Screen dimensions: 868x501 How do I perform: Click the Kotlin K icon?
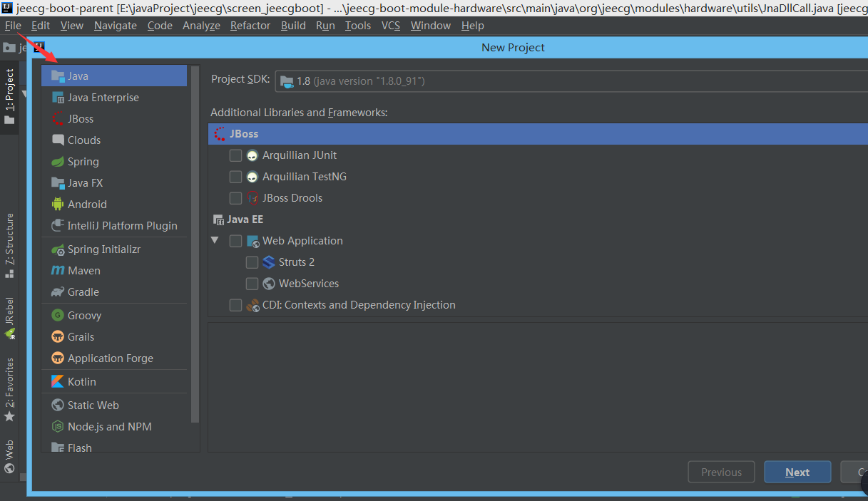(58, 381)
